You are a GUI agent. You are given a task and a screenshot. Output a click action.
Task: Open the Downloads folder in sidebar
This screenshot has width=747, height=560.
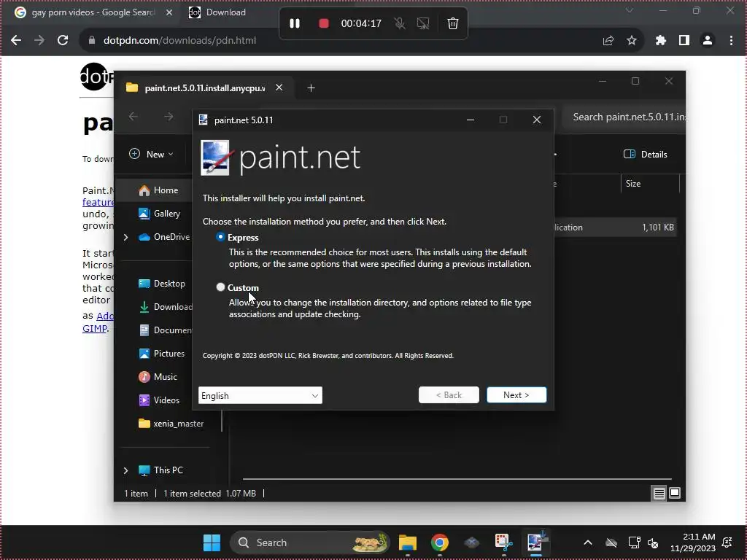click(166, 307)
